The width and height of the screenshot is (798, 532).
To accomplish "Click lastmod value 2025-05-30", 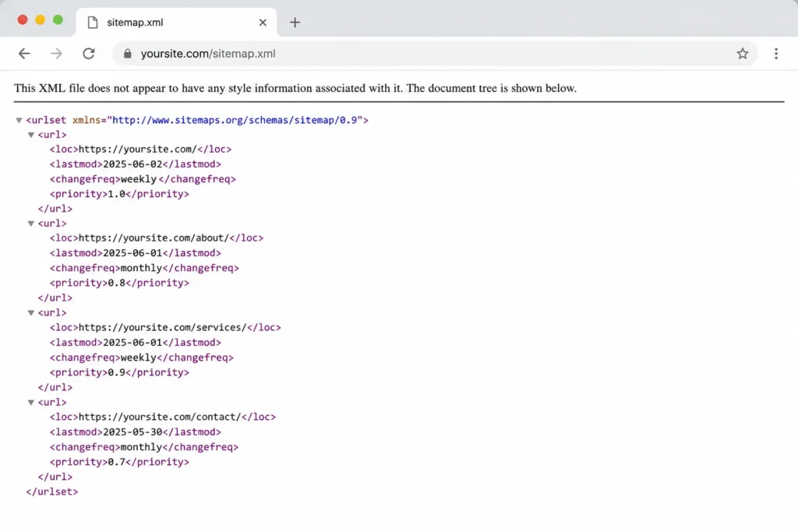I will pos(132,432).
